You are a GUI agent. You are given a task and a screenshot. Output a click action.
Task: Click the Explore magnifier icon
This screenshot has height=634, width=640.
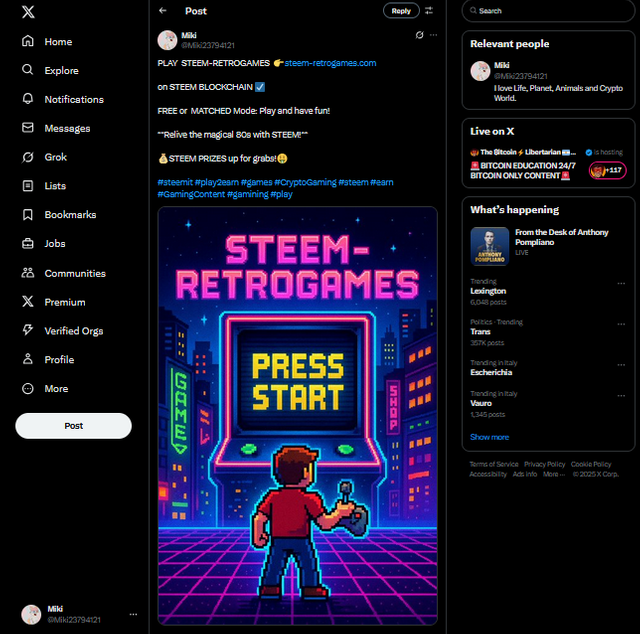point(28,70)
